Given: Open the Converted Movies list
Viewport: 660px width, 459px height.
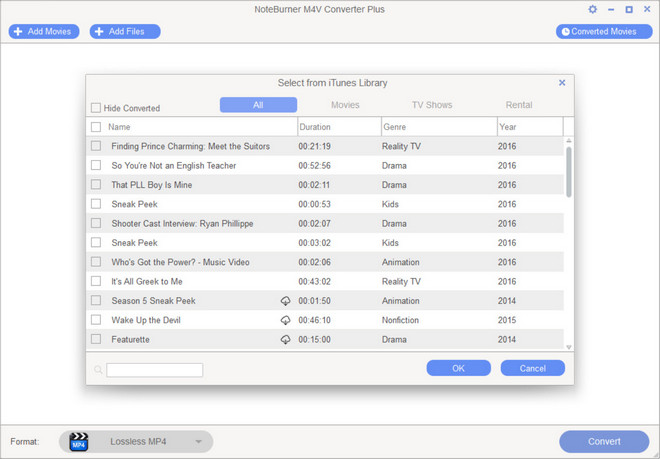Looking at the screenshot, I should (604, 32).
